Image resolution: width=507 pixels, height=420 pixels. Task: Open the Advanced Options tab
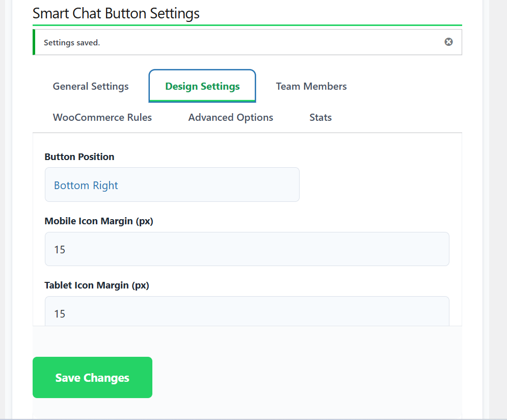click(230, 117)
